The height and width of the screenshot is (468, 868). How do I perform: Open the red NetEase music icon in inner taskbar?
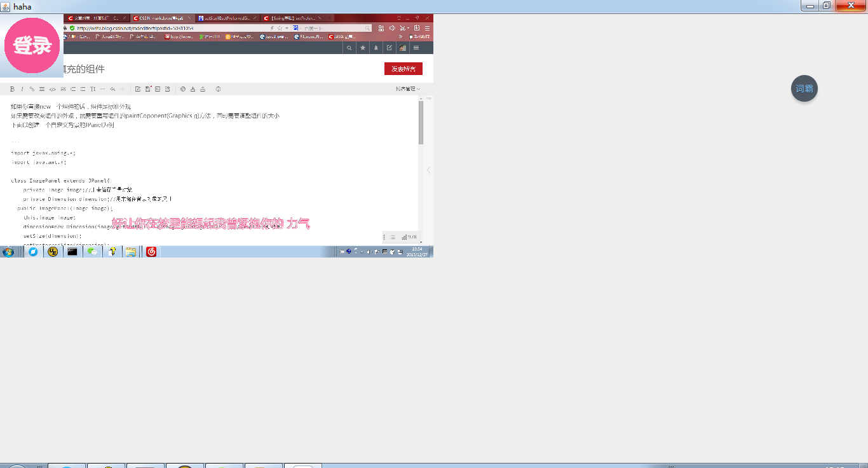point(151,252)
